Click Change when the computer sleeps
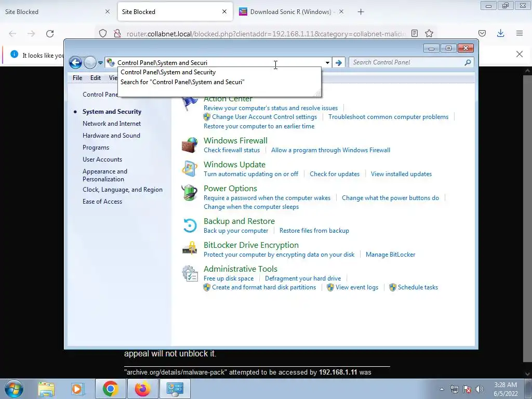This screenshot has width=532, height=399. (x=251, y=207)
